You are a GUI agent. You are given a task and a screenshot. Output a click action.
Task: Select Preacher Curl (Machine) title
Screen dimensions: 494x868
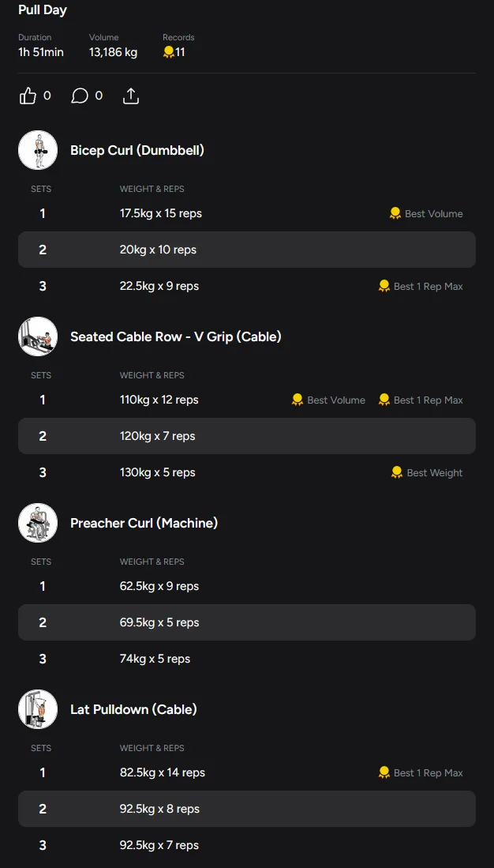pyautogui.click(x=144, y=523)
